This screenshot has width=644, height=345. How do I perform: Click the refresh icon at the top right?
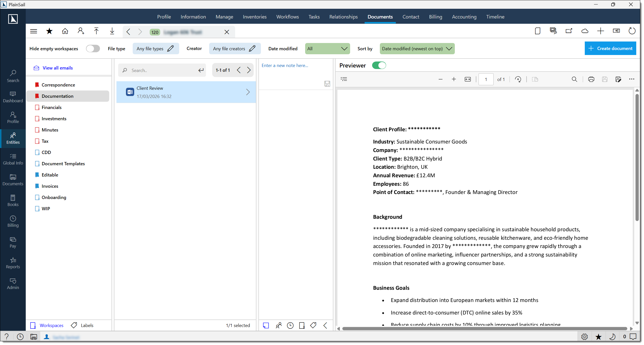point(632,31)
